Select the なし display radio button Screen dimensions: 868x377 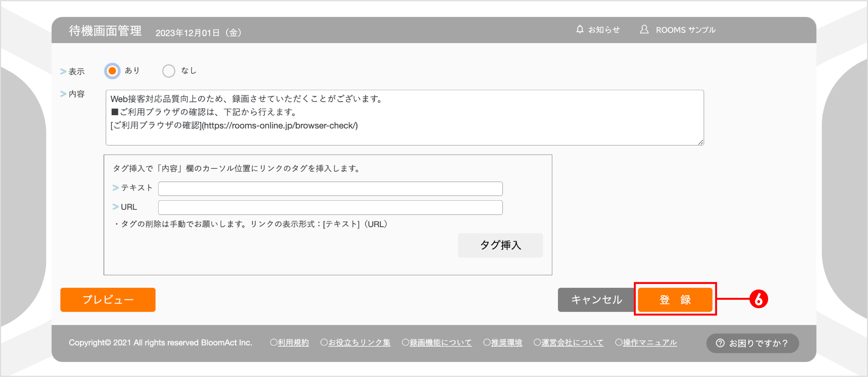point(169,71)
